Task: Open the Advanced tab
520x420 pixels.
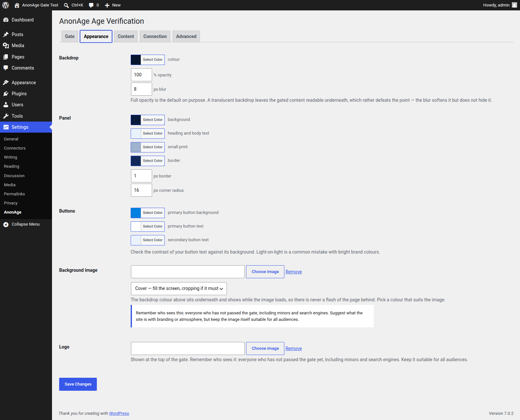Action: point(186,36)
